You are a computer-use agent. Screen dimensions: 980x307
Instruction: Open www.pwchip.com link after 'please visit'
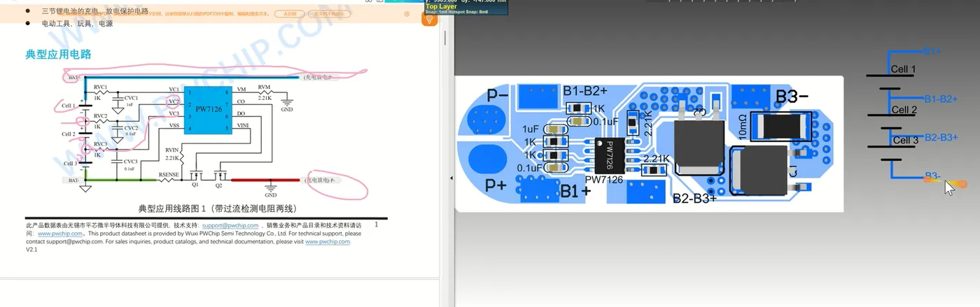click(328, 241)
